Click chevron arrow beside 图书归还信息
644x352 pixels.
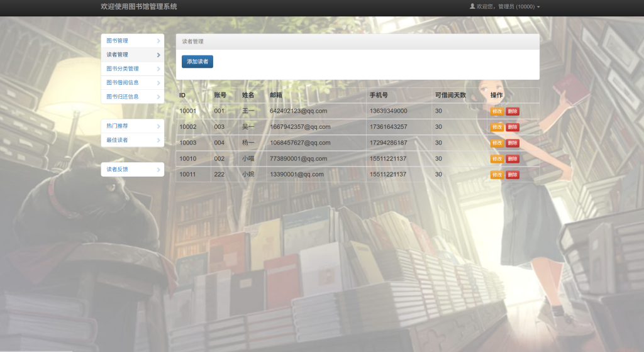pyautogui.click(x=158, y=97)
